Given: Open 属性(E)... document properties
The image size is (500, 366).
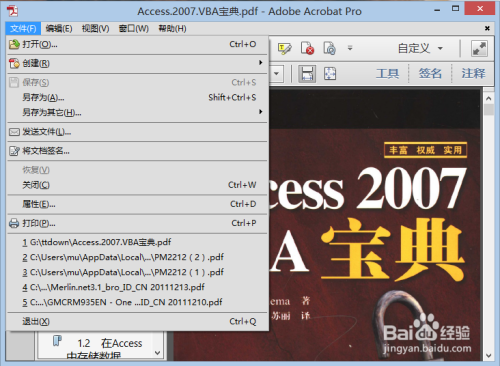Looking at the screenshot, I should point(137,204).
